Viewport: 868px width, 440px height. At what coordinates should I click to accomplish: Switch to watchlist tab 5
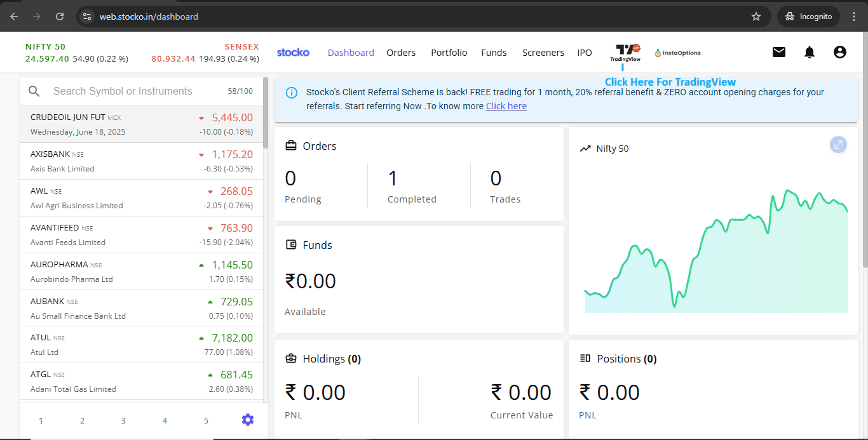(206, 420)
